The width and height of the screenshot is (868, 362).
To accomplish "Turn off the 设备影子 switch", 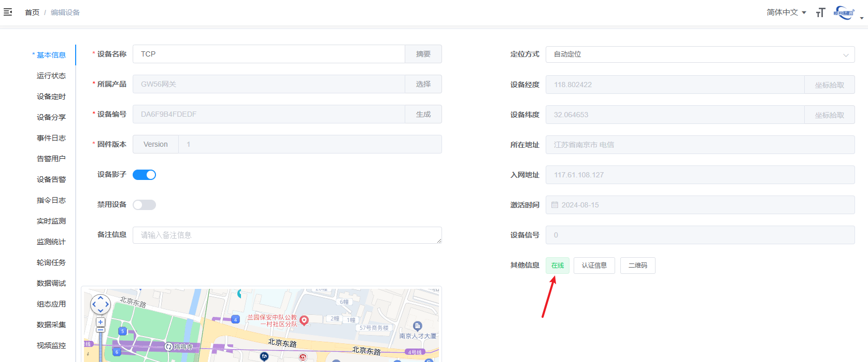I will pos(144,175).
